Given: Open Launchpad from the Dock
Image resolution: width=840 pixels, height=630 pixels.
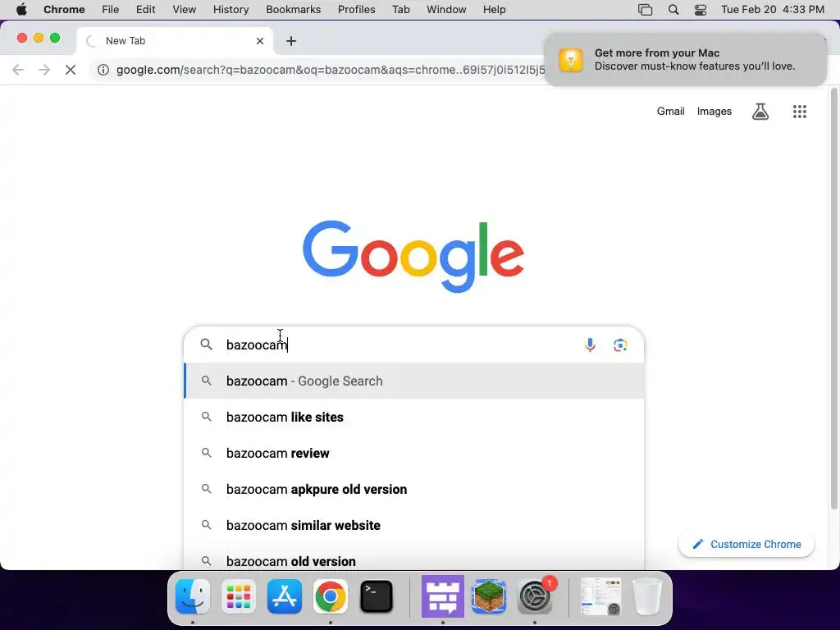Looking at the screenshot, I should click(x=239, y=596).
